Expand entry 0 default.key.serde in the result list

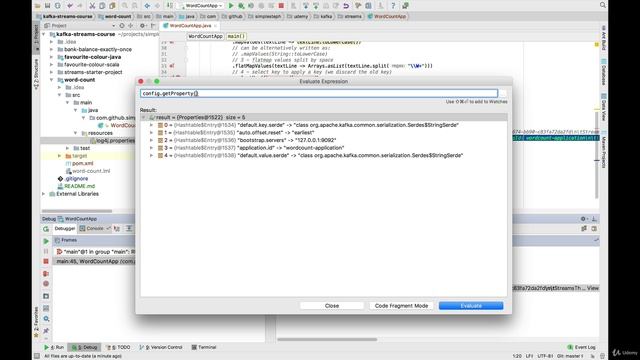tap(151, 125)
